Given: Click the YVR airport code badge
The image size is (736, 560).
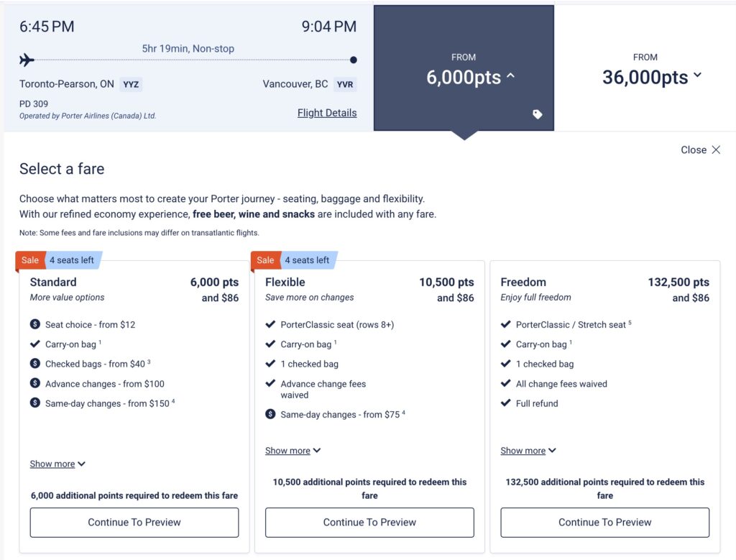Looking at the screenshot, I should [x=345, y=84].
